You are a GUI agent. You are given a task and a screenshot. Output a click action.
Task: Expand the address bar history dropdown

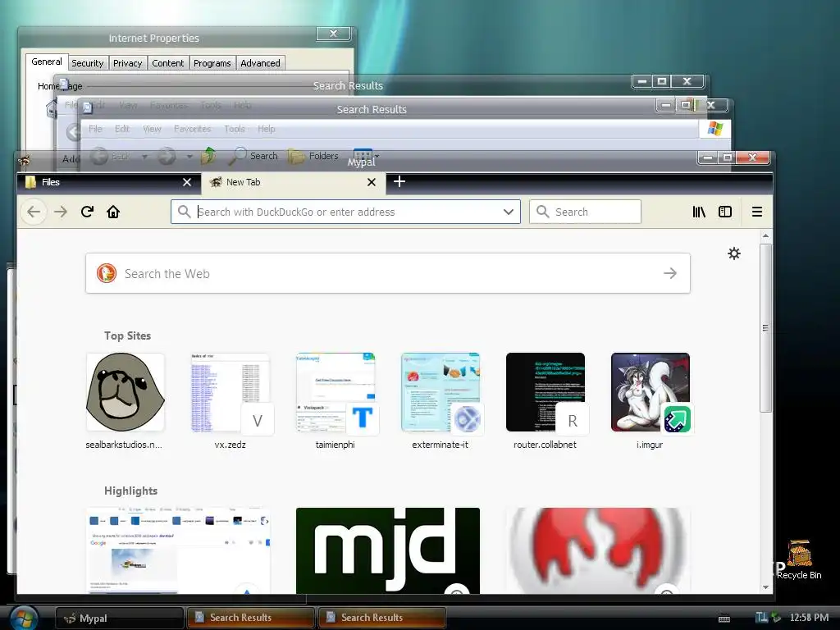click(509, 212)
